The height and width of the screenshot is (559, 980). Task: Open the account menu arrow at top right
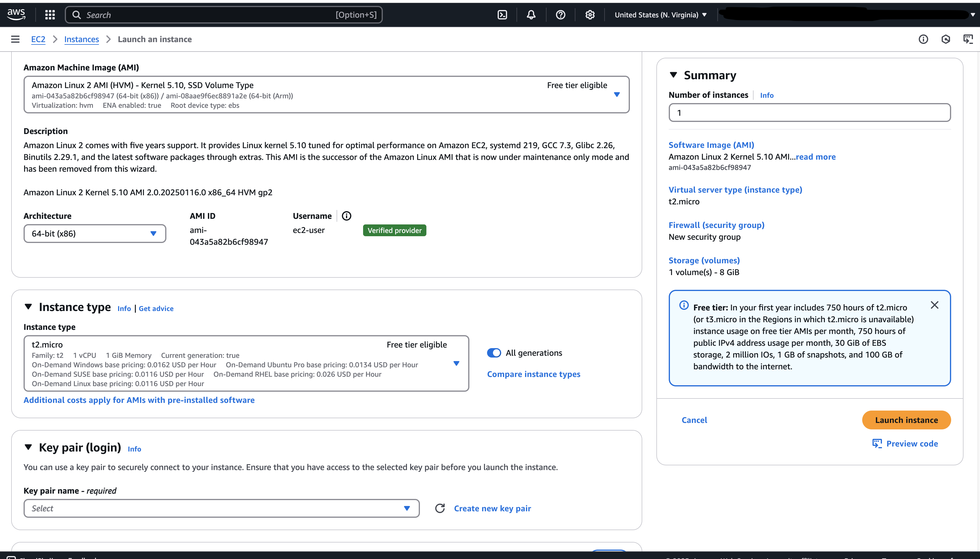tap(973, 15)
